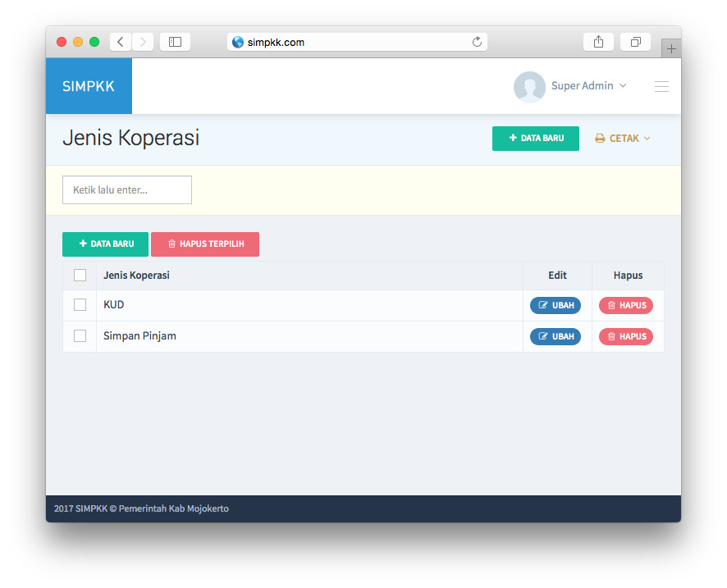
Task: Open a new tab with plus icon
Action: click(x=670, y=49)
